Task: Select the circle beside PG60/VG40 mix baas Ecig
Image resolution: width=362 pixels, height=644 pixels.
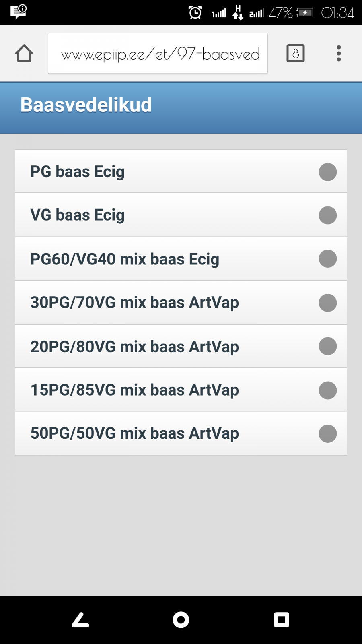Action: (328, 259)
